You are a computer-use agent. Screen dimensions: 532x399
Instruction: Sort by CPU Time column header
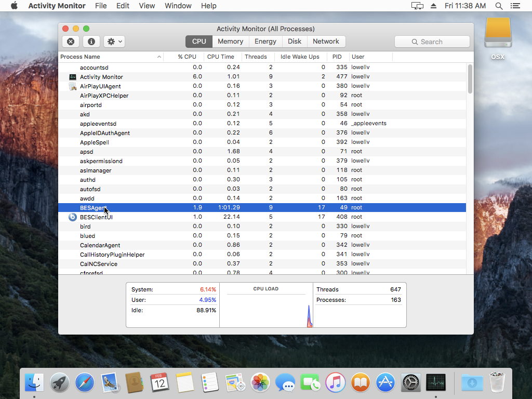[220, 57]
